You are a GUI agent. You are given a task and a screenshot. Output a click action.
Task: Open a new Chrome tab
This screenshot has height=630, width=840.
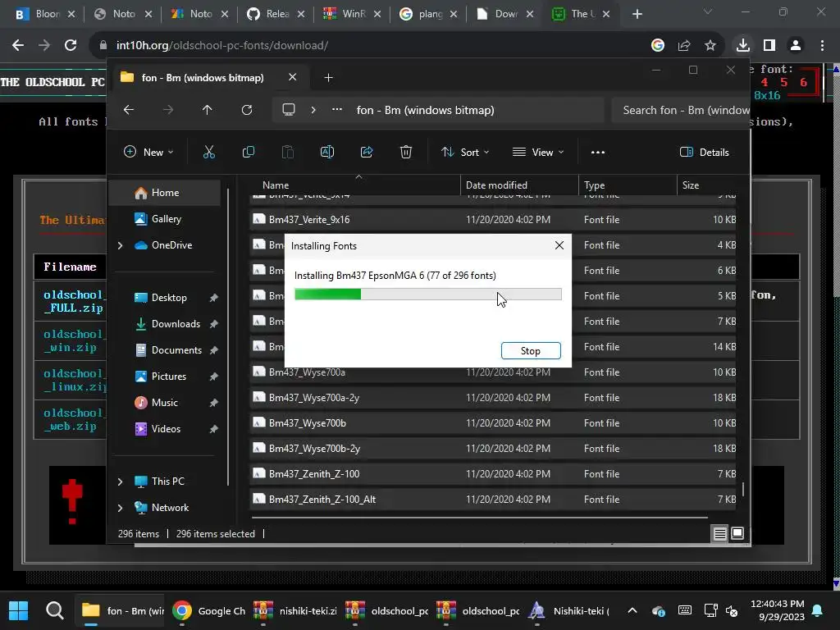[x=637, y=14]
